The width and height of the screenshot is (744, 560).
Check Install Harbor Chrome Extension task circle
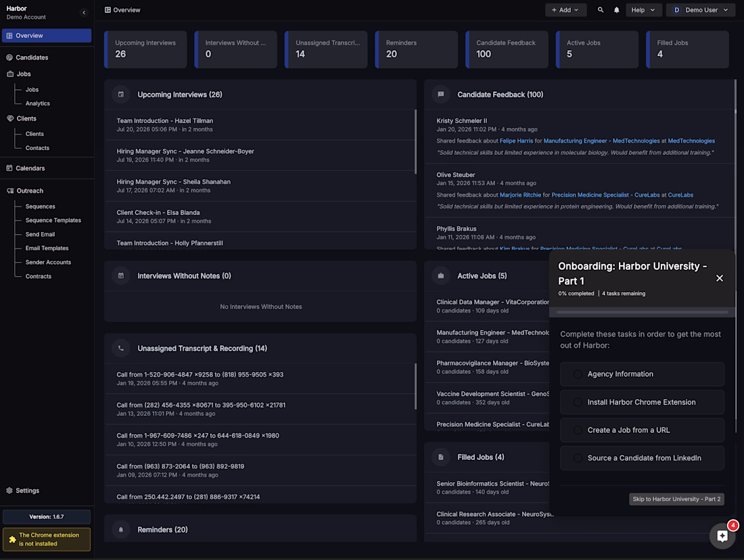click(578, 402)
